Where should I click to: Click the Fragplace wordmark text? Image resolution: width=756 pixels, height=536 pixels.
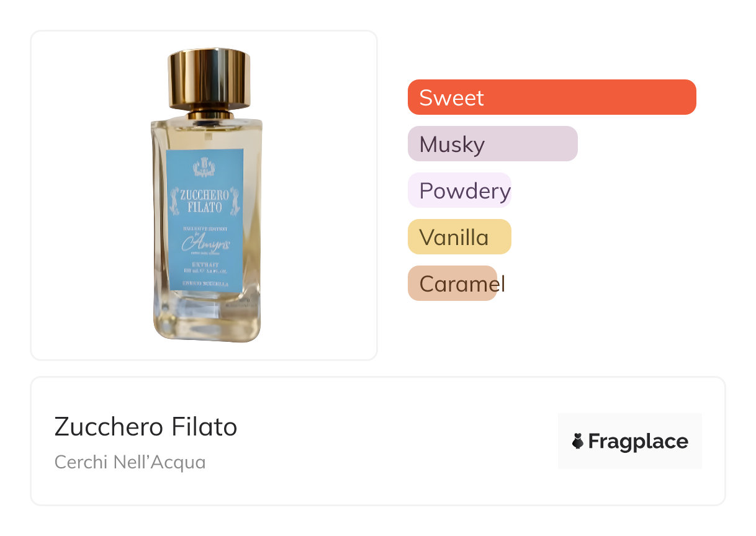click(x=637, y=441)
